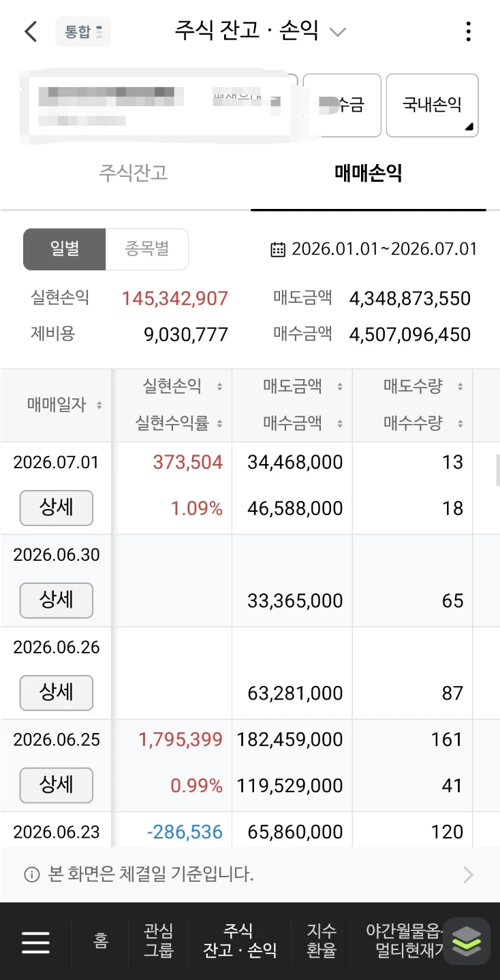This screenshot has height=980, width=500.
Task: Tap the green layered stack floating icon
Action: [x=467, y=941]
